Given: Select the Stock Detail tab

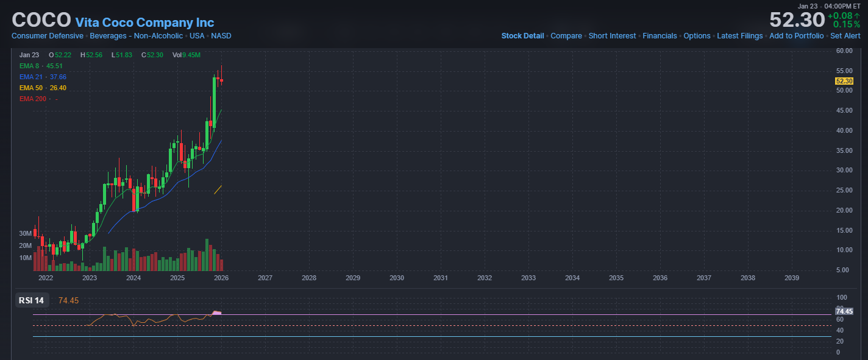Looking at the screenshot, I should [x=522, y=36].
